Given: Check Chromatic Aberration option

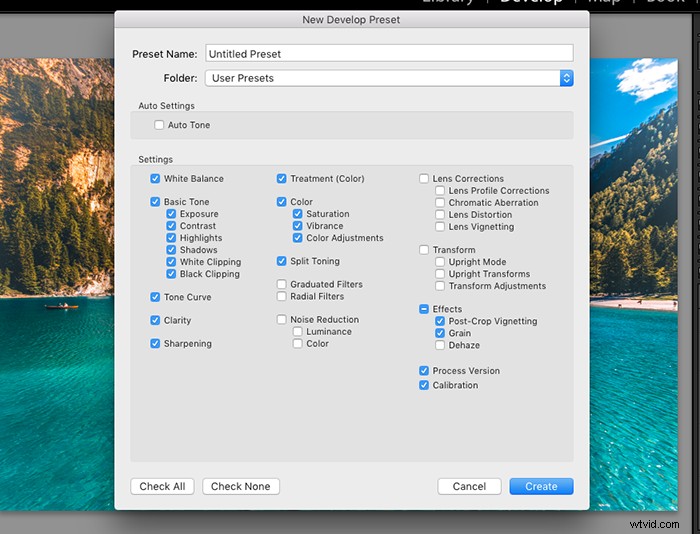Looking at the screenshot, I should [440, 203].
